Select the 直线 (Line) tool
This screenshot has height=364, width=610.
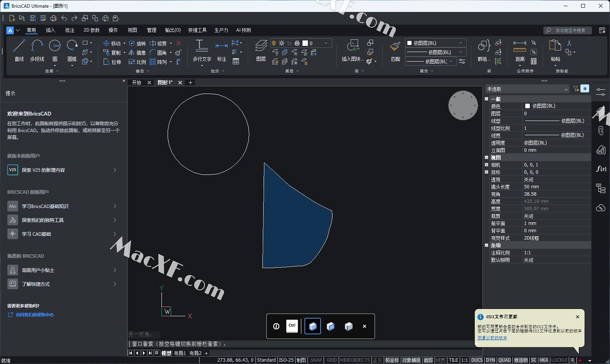(19, 50)
